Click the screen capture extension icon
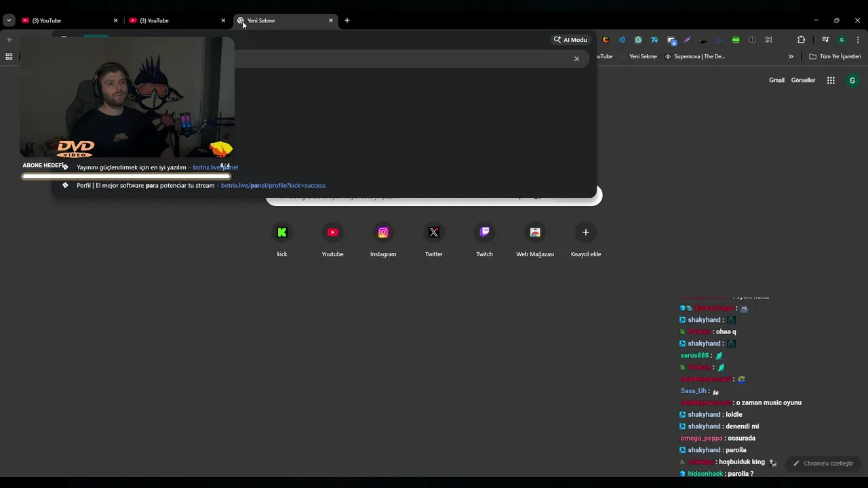 tap(671, 40)
